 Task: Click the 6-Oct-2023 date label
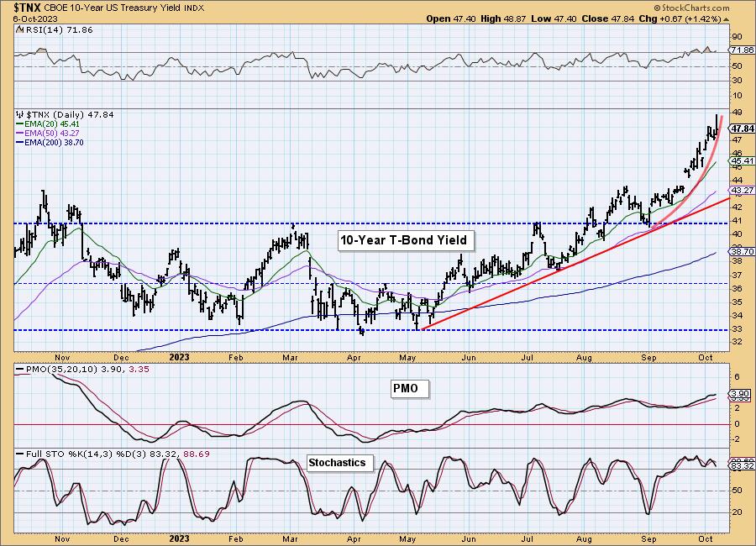[x=35, y=18]
